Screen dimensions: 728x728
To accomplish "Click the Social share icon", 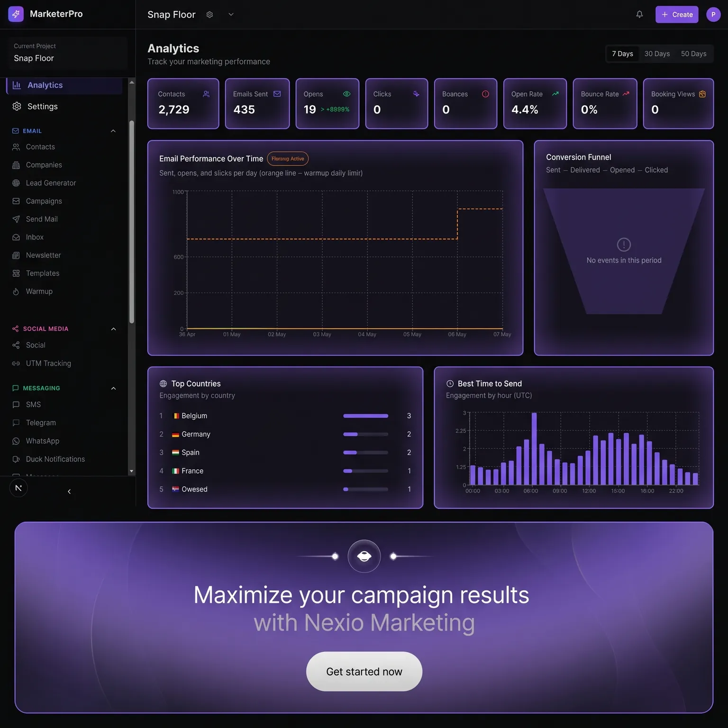I will [16, 345].
